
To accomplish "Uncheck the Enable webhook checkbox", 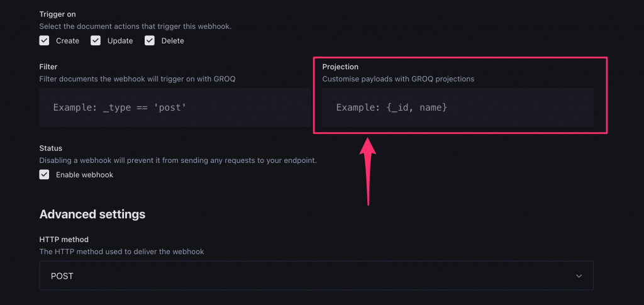I will [44, 175].
